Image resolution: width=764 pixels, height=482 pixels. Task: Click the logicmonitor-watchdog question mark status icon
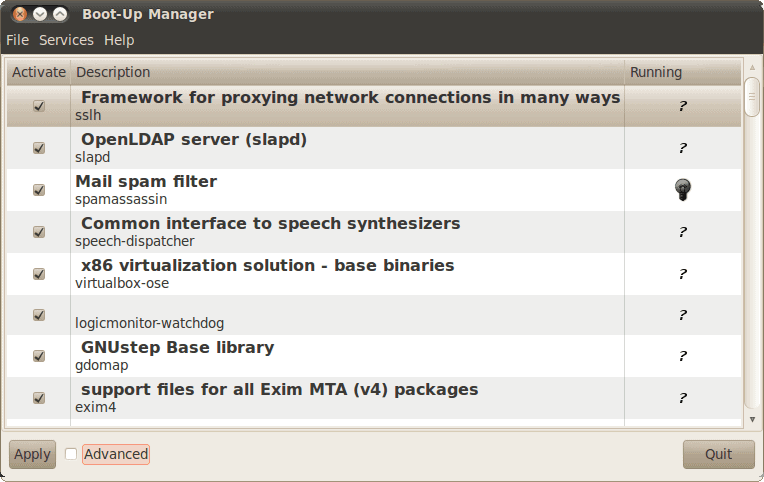(682, 315)
